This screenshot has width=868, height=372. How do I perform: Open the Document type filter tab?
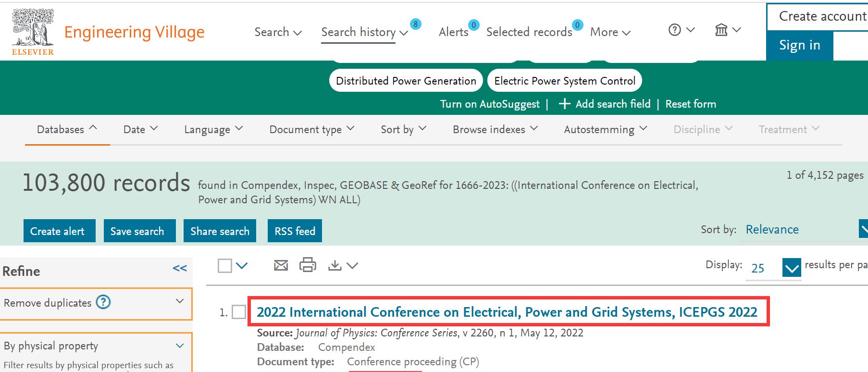coord(312,129)
